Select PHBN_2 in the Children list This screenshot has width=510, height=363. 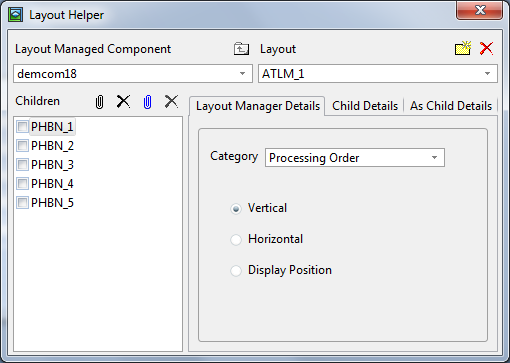click(x=52, y=146)
